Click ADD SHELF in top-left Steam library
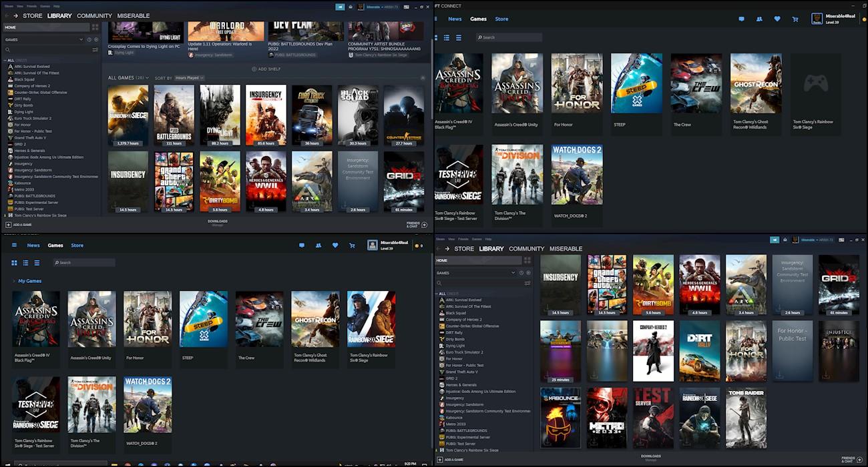 (266, 69)
